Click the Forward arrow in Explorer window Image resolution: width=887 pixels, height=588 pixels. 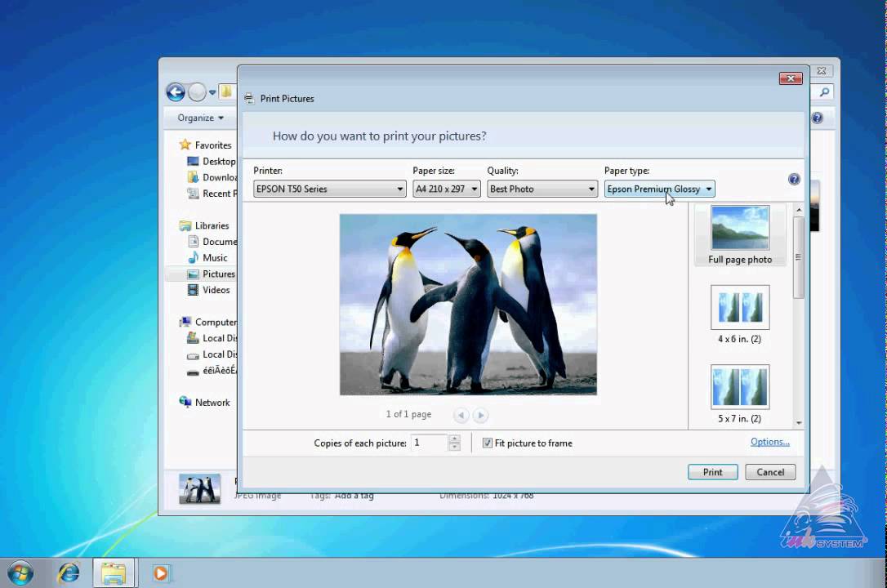click(197, 91)
